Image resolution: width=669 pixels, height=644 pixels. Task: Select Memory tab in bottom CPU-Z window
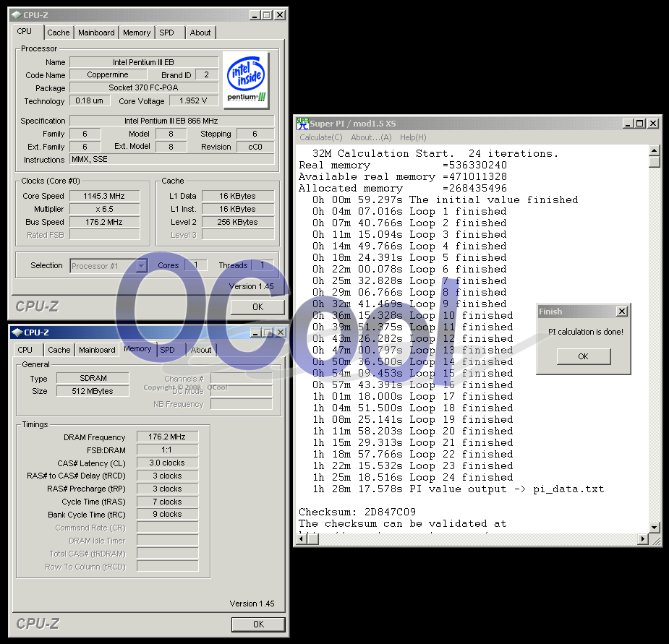click(137, 349)
